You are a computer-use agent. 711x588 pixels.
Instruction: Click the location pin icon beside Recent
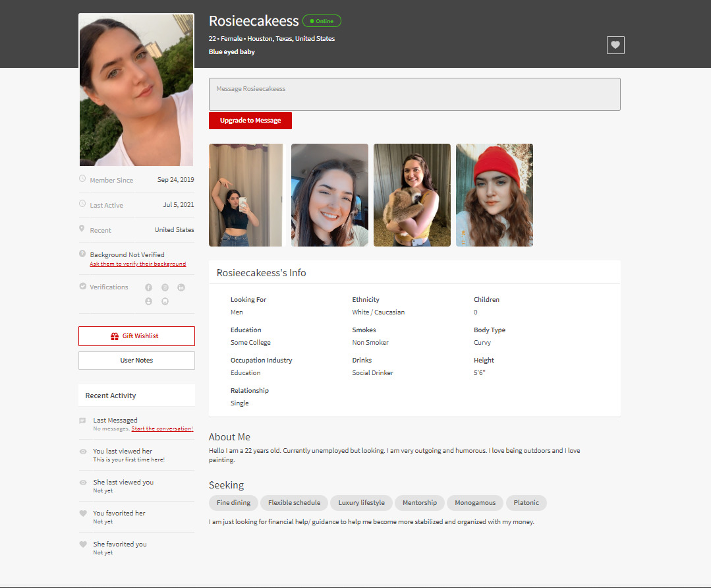click(82, 229)
